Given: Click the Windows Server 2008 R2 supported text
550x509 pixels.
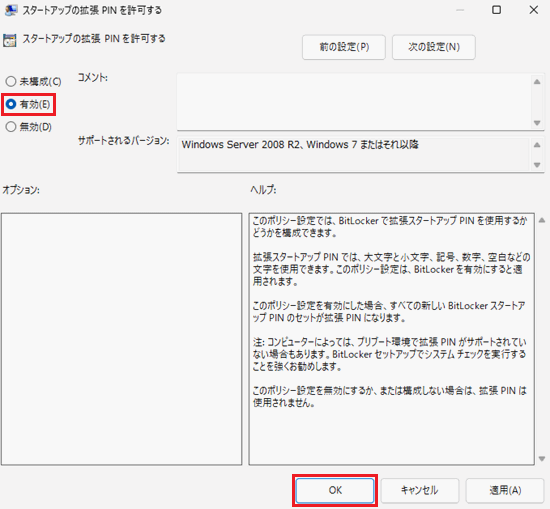Looking at the screenshot, I should [300, 145].
